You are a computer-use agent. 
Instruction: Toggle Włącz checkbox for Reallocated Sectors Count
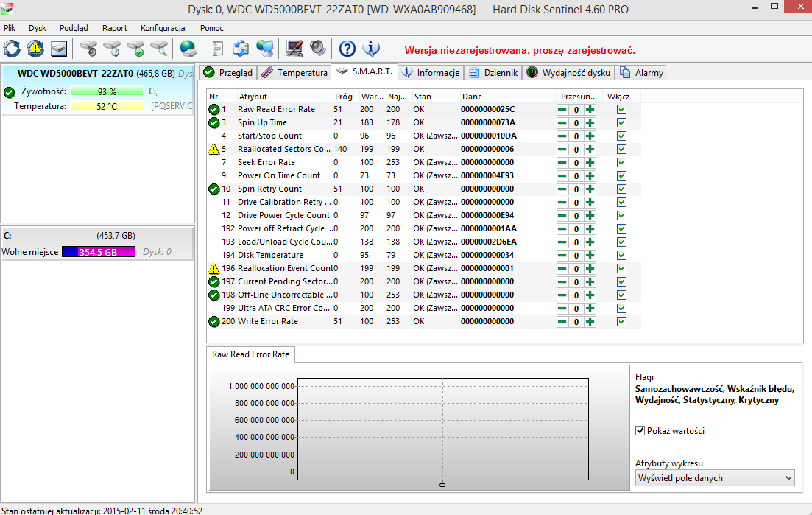[621, 150]
